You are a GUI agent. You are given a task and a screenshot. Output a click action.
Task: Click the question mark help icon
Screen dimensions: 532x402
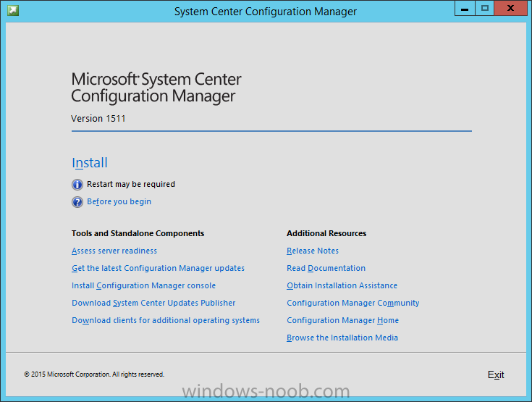point(77,202)
